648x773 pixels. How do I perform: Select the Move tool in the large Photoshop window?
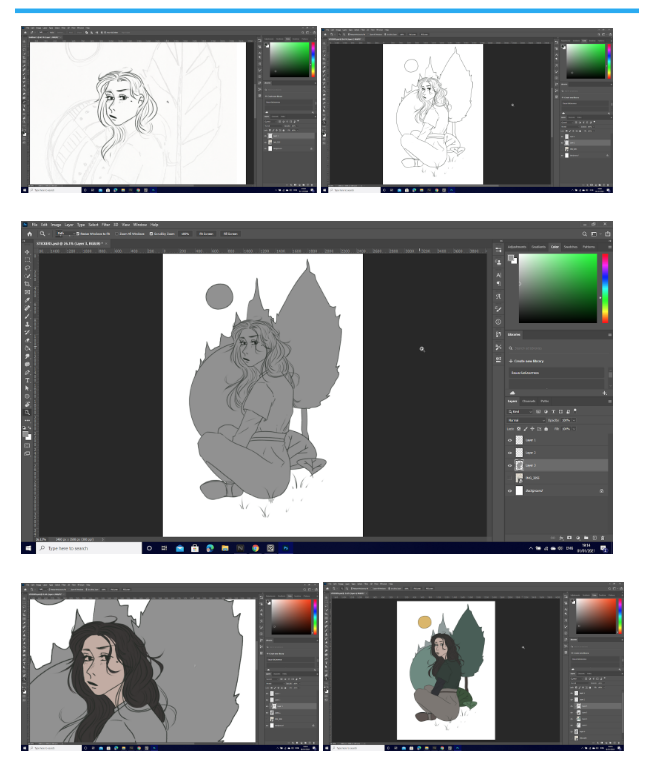click(27, 252)
